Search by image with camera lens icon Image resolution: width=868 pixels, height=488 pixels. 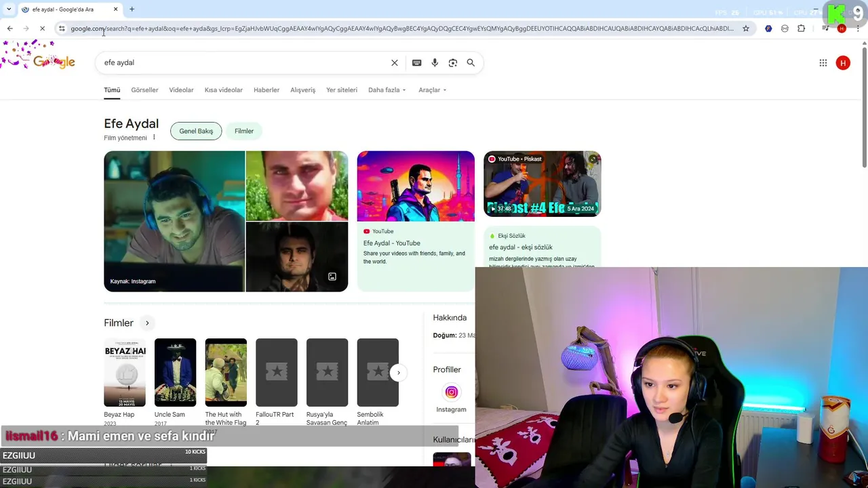tap(453, 62)
